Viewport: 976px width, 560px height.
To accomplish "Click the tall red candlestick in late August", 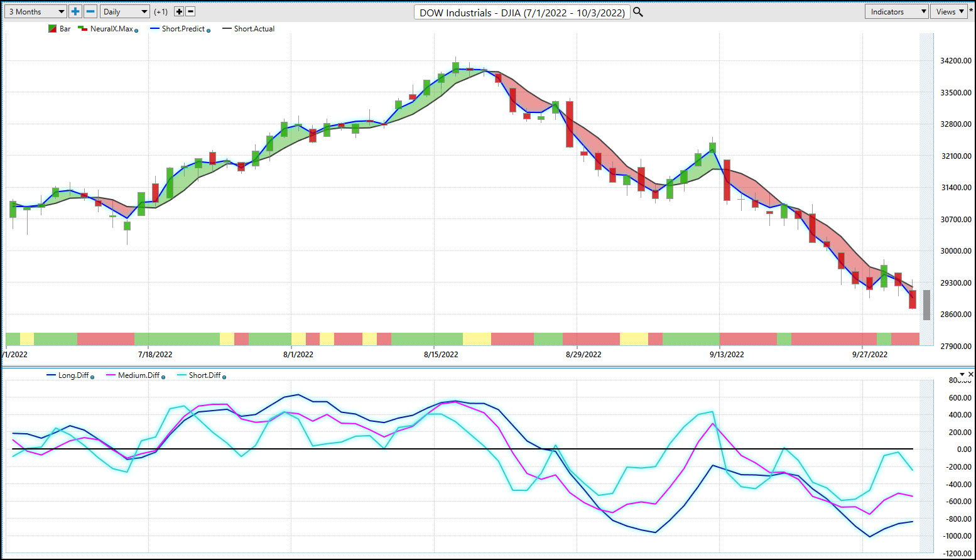I will pyautogui.click(x=570, y=124).
